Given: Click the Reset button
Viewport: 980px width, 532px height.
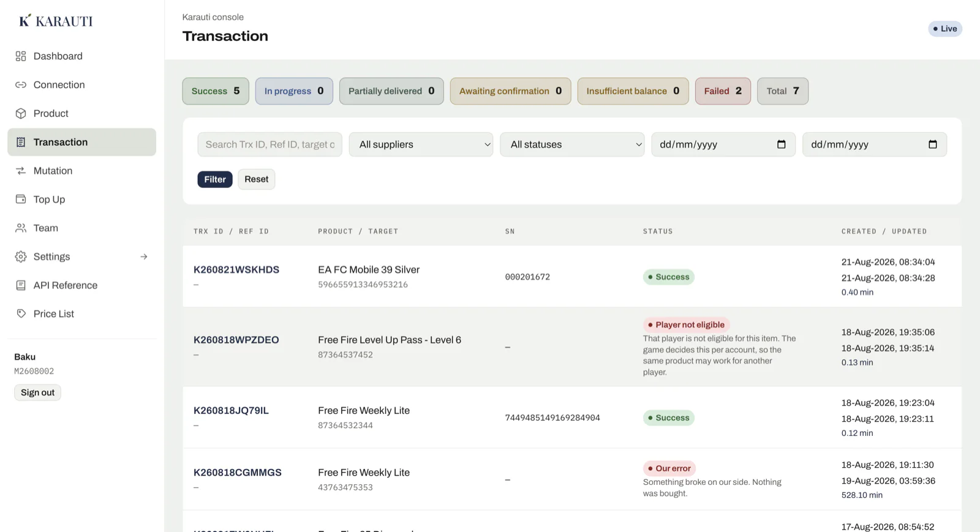Looking at the screenshot, I should point(257,179).
